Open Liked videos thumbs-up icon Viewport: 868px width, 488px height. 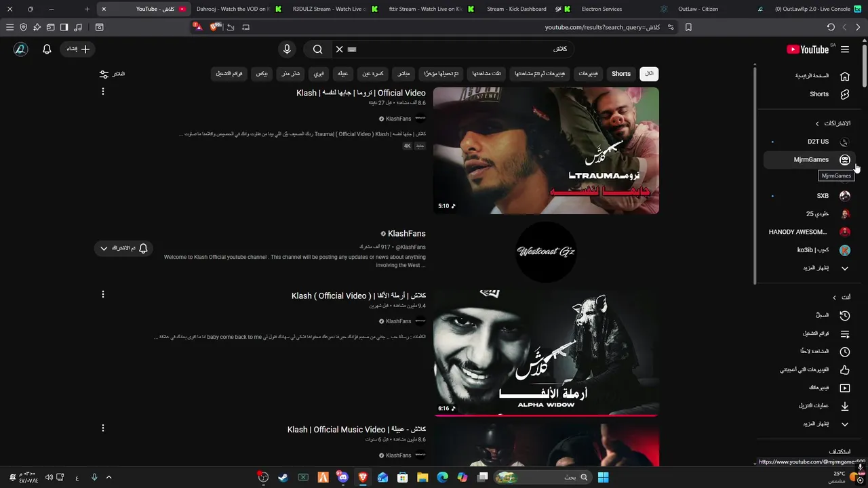pyautogui.click(x=845, y=369)
